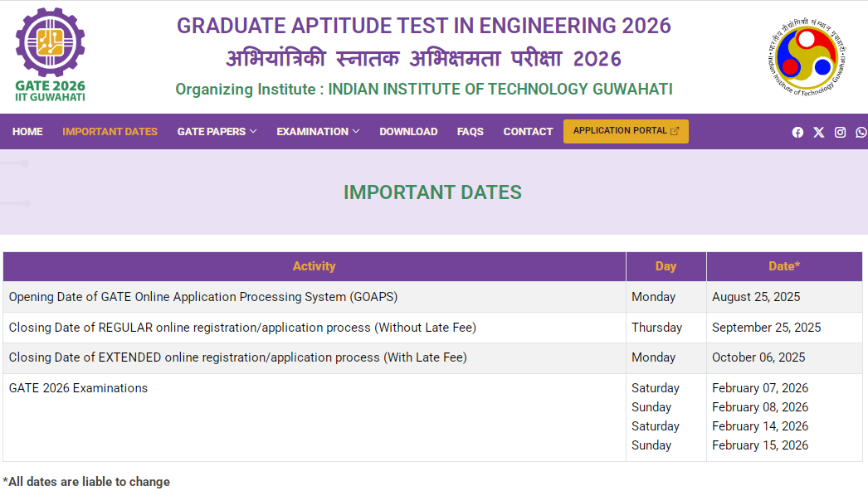Click the GRADUATE APTITUDE TEST 2026 heading
The image size is (868, 491).
pyautogui.click(x=422, y=26)
